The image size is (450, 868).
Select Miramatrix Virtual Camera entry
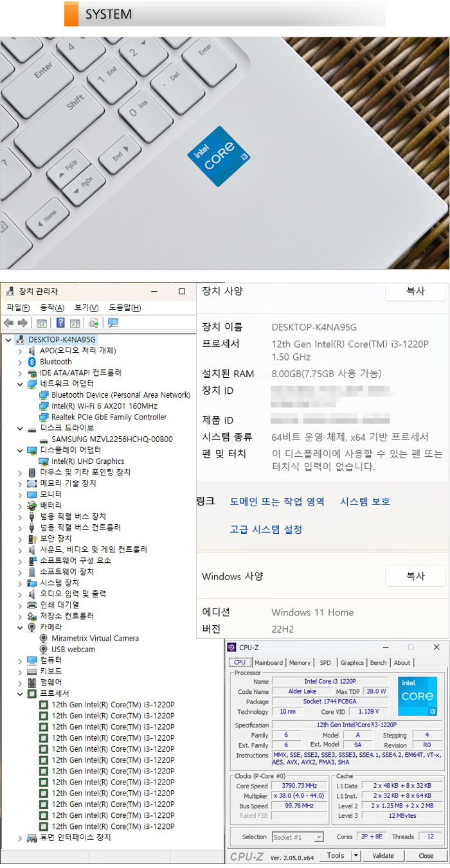point(94,638)
